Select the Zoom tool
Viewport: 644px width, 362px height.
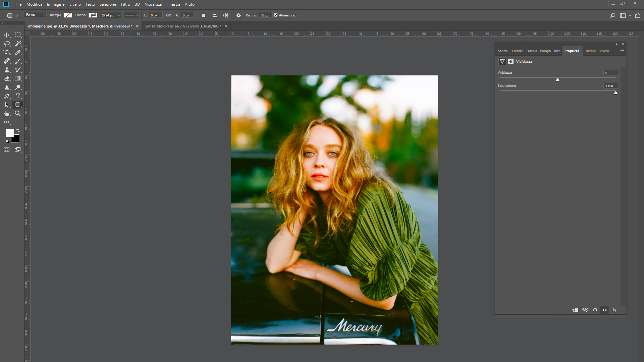pos(18,113)
